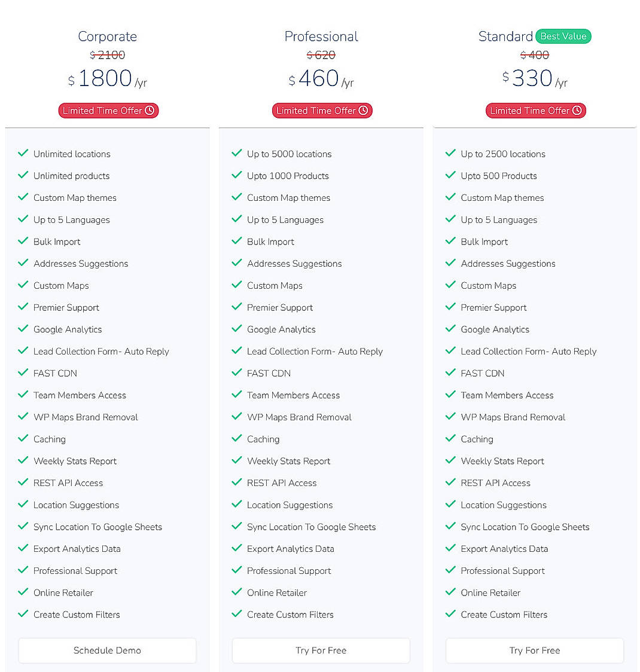Click the checkmark beside Unlimited locations

(23, 154)
